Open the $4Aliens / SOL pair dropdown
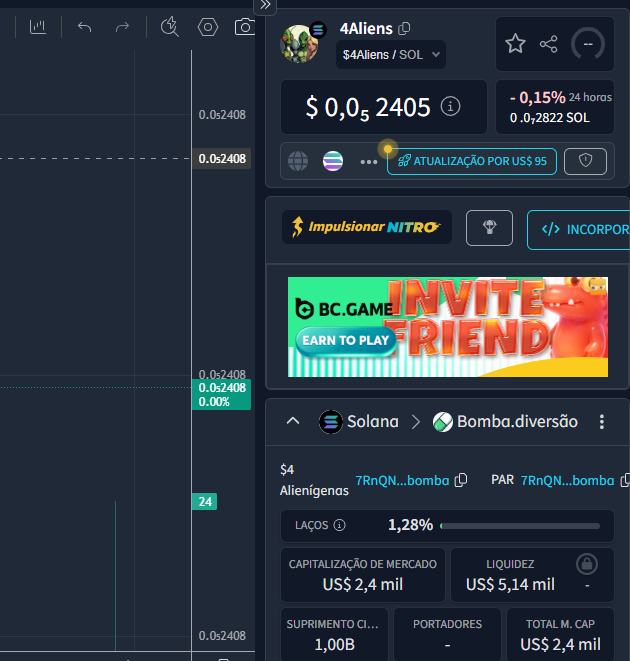The image size is (630, 661). point(391,55)
